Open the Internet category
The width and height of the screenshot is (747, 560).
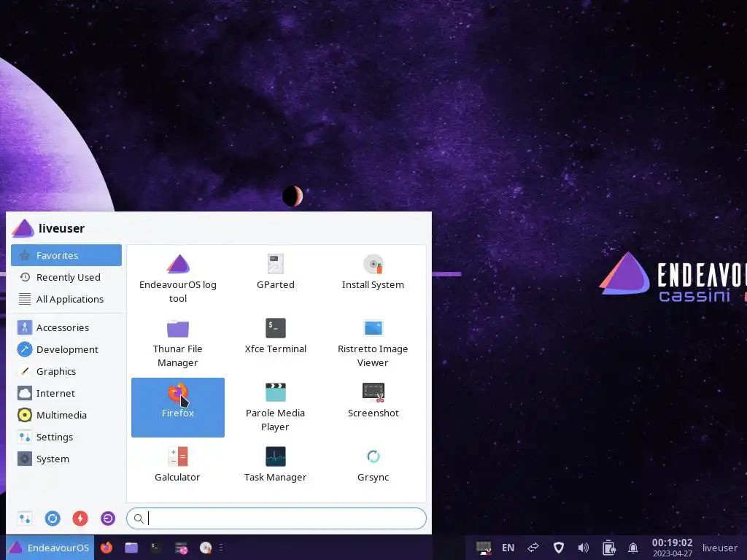click(66, 393)
